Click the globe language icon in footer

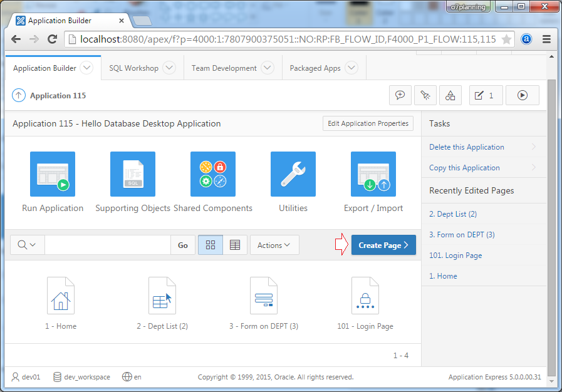(x=127, y=377)
